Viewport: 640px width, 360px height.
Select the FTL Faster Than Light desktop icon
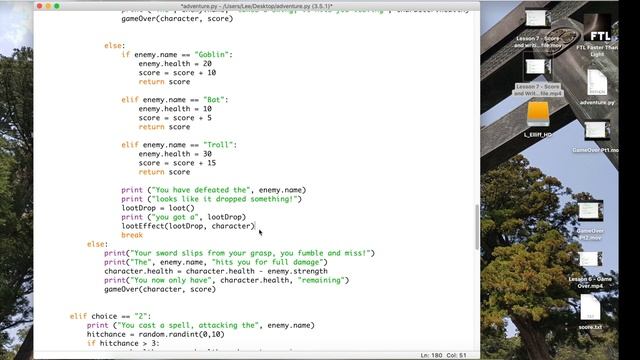598,35
